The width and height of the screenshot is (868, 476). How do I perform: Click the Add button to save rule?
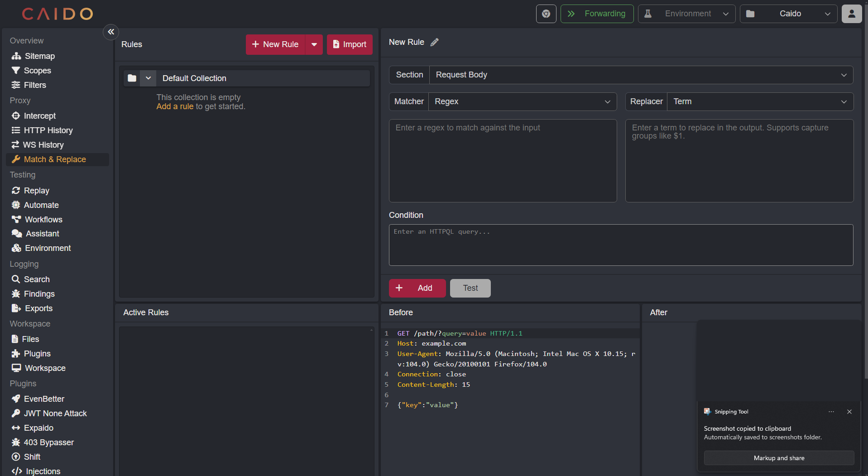pyautogui.click(x=417, y=288)
